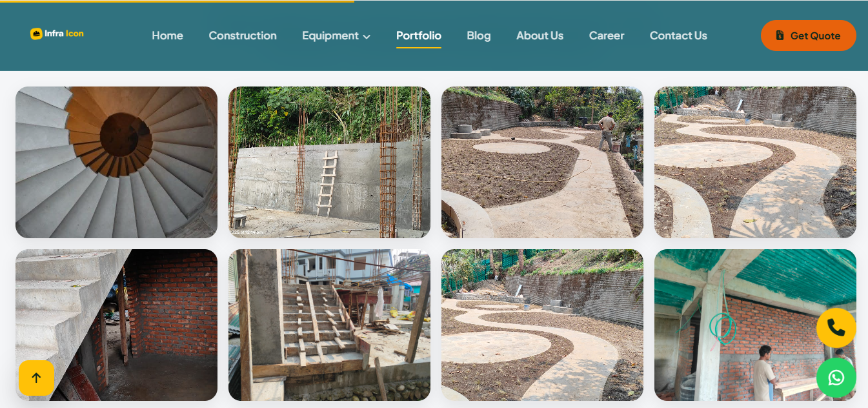Navigate to About Us
The width and height of the screenshot is (868, 408).
click(540, 36)
